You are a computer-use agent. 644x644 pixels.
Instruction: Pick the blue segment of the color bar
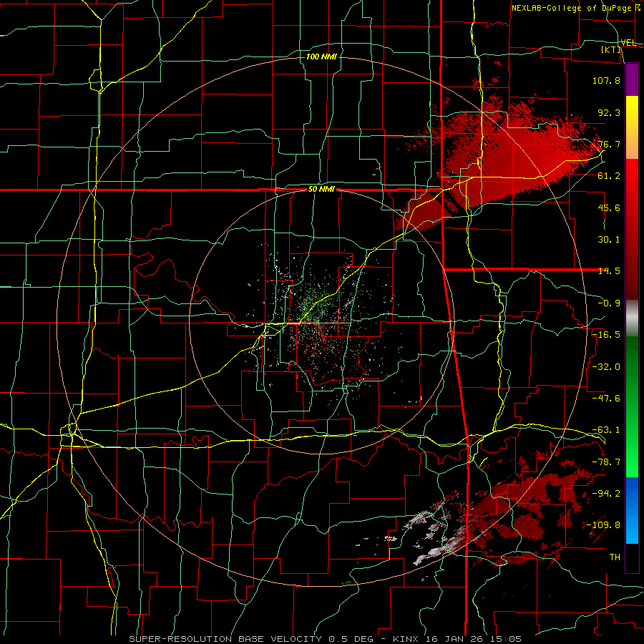click(x=632, y=510)
